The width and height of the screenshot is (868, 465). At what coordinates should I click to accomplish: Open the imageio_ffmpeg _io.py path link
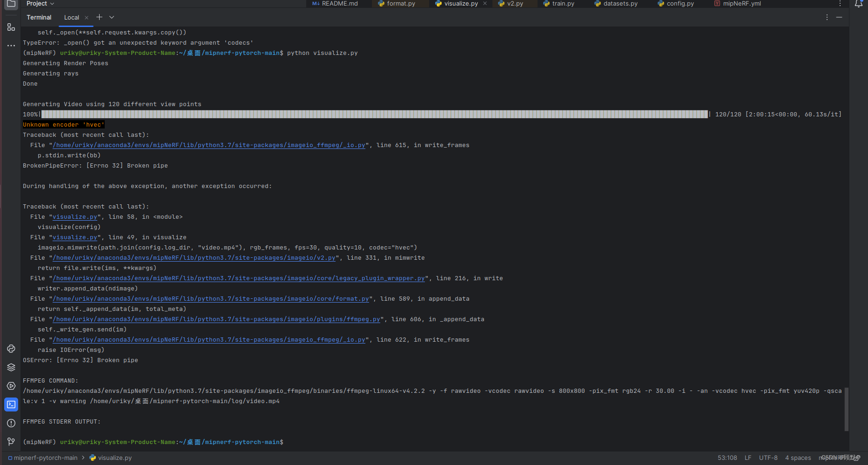(208, 145)
